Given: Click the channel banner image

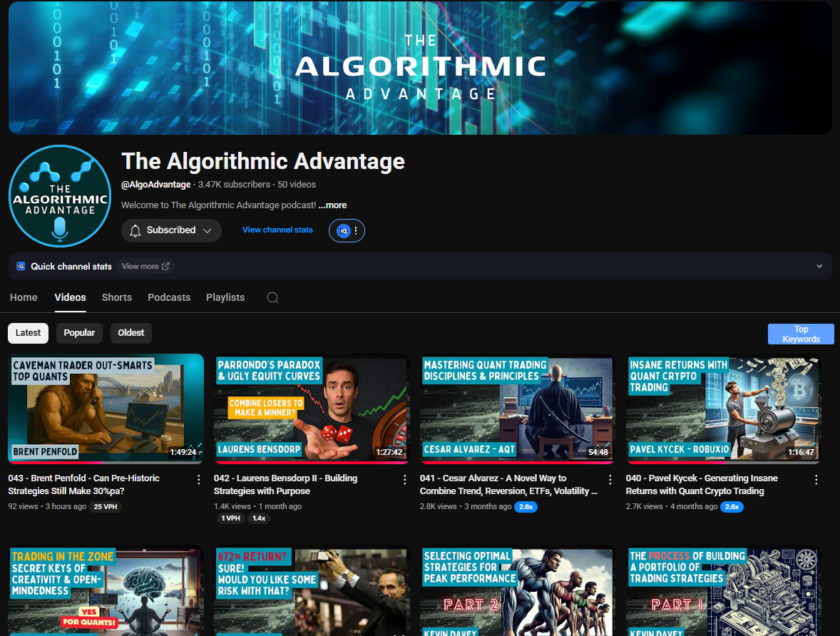Looking at the screenshot, I should pyautogui.click(x=420, y=68).
